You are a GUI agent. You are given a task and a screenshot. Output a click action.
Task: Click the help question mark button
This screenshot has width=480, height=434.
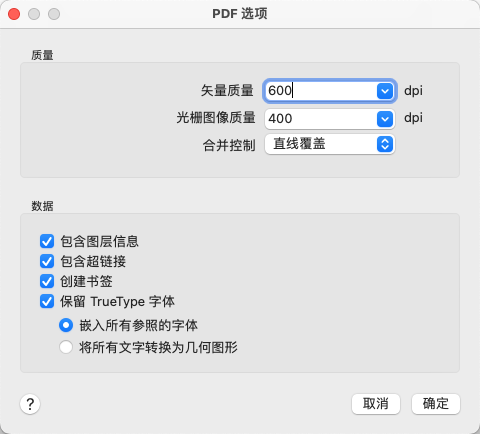coord(30,404)
